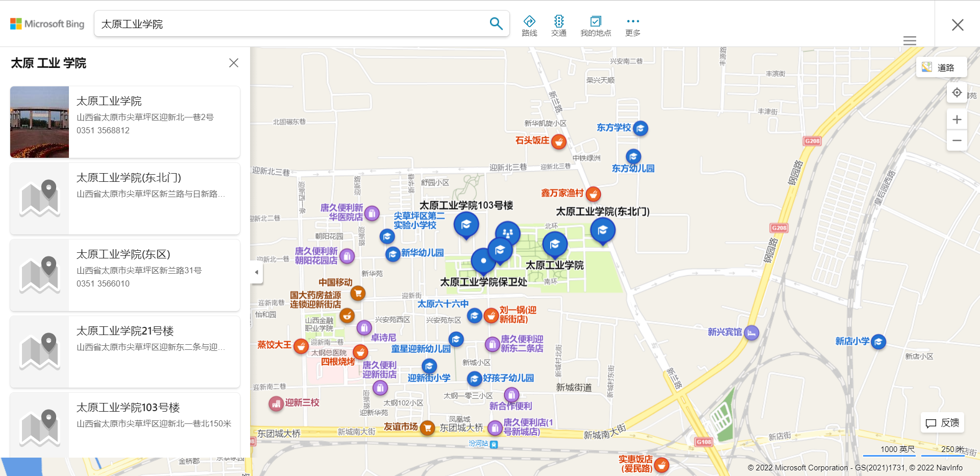Click the 太原六十六中 school marker

[x=475, y=316]
